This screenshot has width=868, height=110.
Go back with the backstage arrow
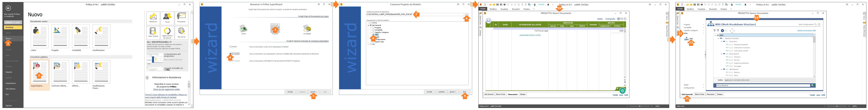pyautogui.click(x=8, y=8)
